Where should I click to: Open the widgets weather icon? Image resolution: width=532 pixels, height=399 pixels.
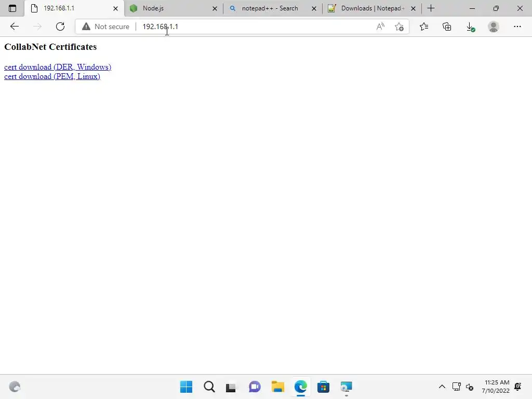pos(15,387)
